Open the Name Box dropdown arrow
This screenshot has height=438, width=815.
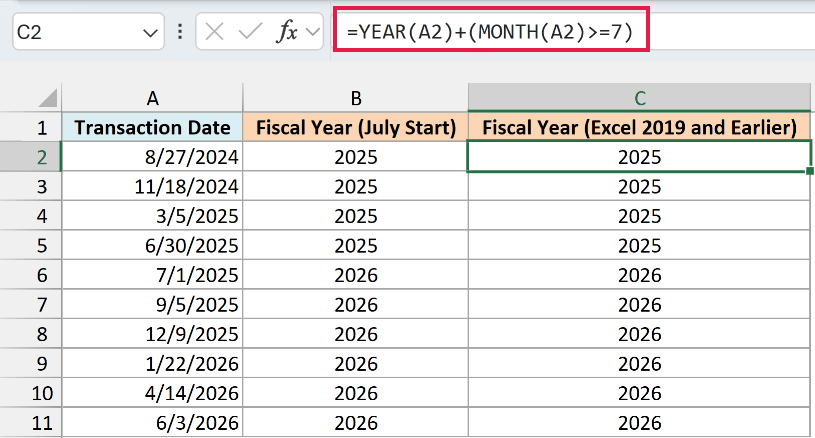coord(150,33)
